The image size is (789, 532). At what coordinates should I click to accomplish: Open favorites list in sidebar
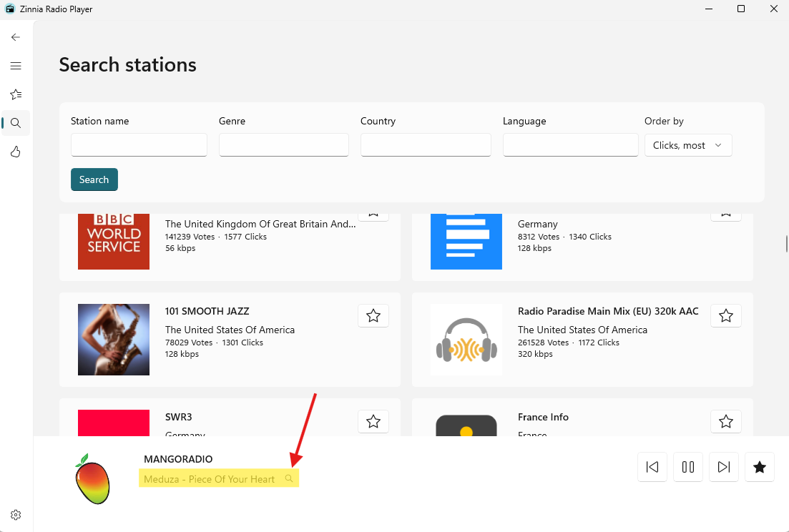coord(16,94)
